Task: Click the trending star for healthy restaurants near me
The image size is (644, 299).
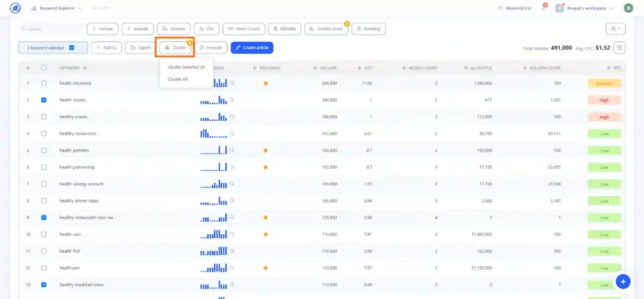Action: pos(266,217)
